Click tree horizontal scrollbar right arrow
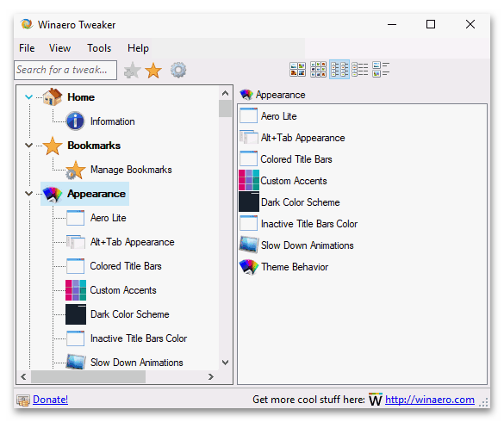This screenshot has width=504, height=422. [x=211, y=376]
